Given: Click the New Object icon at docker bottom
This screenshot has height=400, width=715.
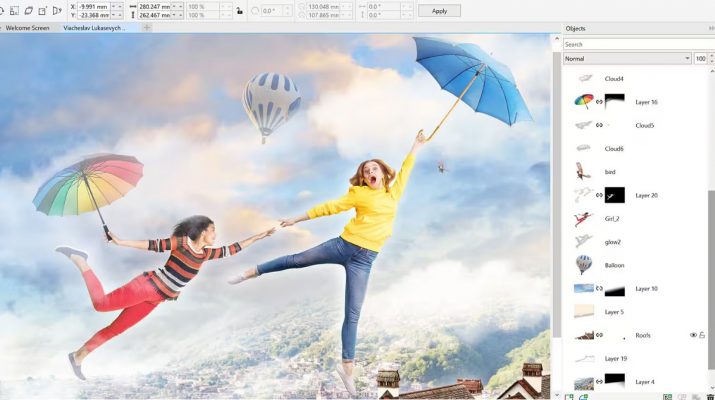Looking at the screenshot, I should click(x=569, y=397).
